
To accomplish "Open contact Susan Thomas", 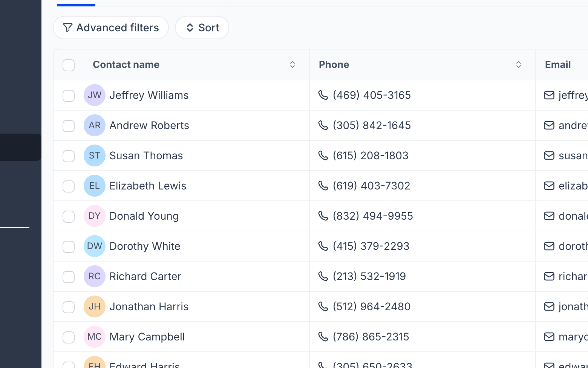I will pos(146,156).
